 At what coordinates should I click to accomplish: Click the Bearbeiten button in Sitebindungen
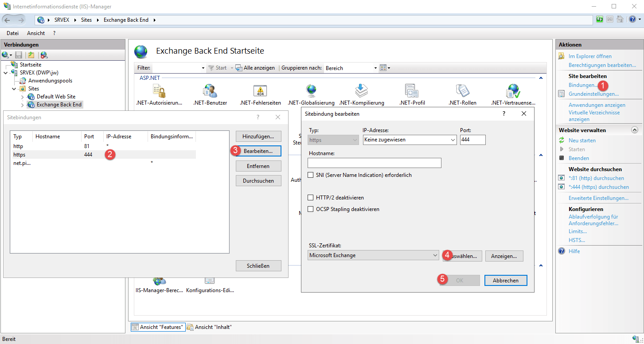point(258,151)
